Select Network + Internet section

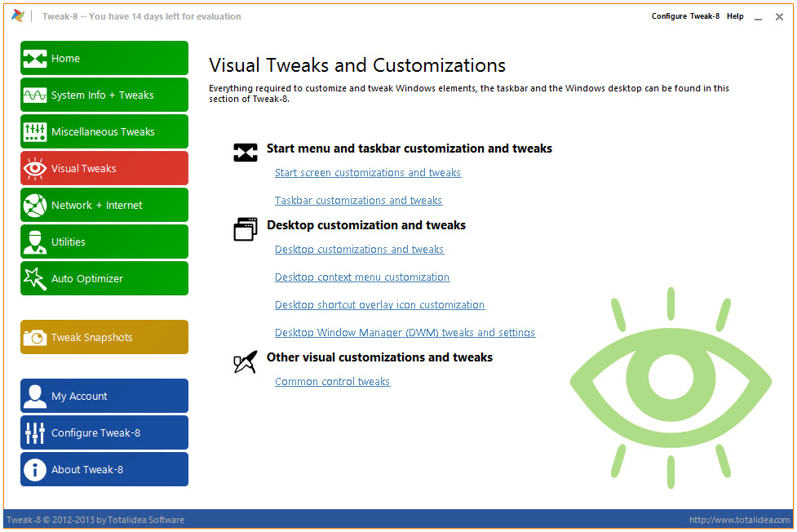(104, 205)
